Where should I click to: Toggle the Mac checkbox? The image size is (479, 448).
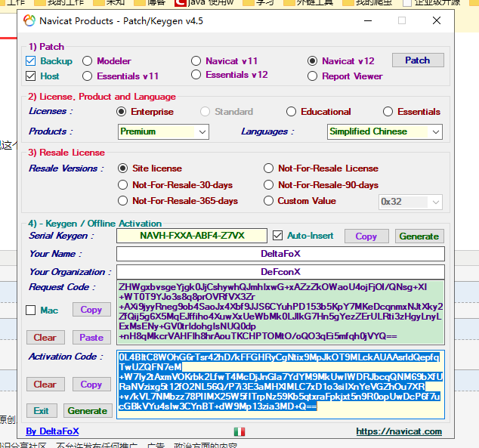[x=30, y=311]
